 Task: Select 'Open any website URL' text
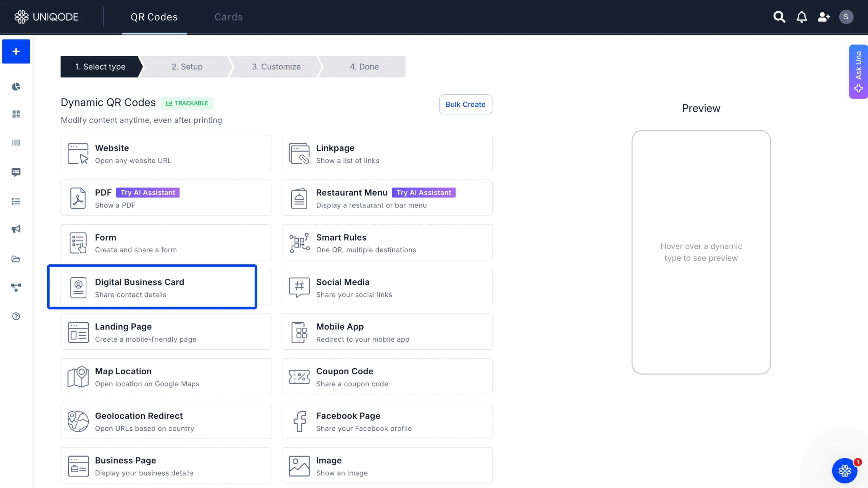[x=133, y=161]
